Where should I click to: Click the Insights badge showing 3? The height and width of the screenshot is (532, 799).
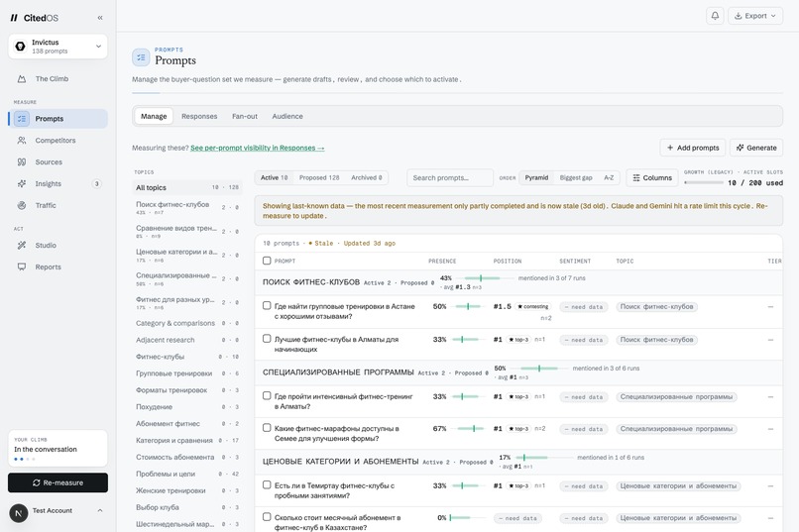coord(97,184)
